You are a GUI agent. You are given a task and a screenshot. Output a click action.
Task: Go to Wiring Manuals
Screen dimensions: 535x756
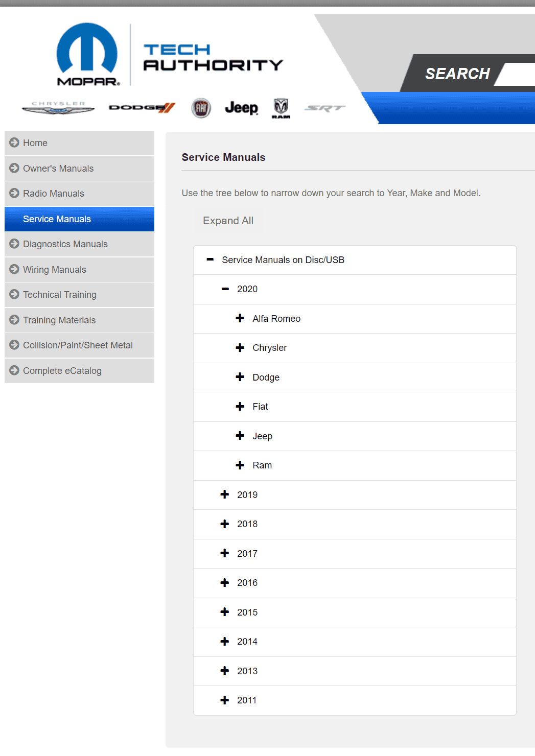pos(79,270)
